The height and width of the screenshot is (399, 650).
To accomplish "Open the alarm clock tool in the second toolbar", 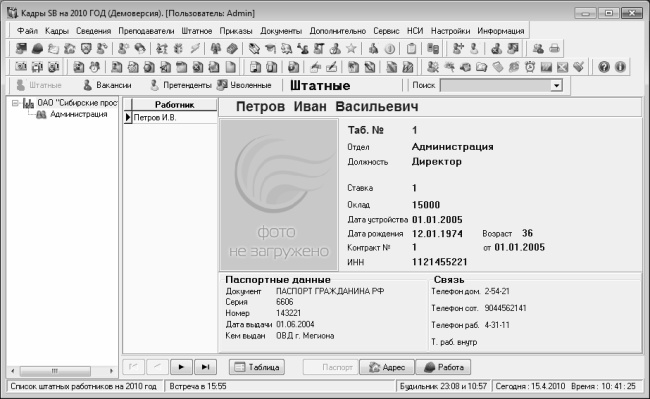I will click(x=530, y=67).
